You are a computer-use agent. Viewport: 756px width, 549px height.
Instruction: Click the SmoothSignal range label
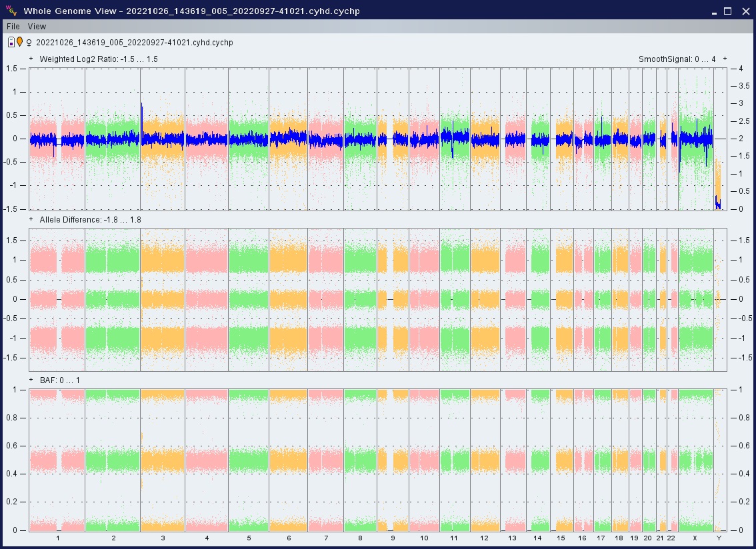click(x=677, y=59)
